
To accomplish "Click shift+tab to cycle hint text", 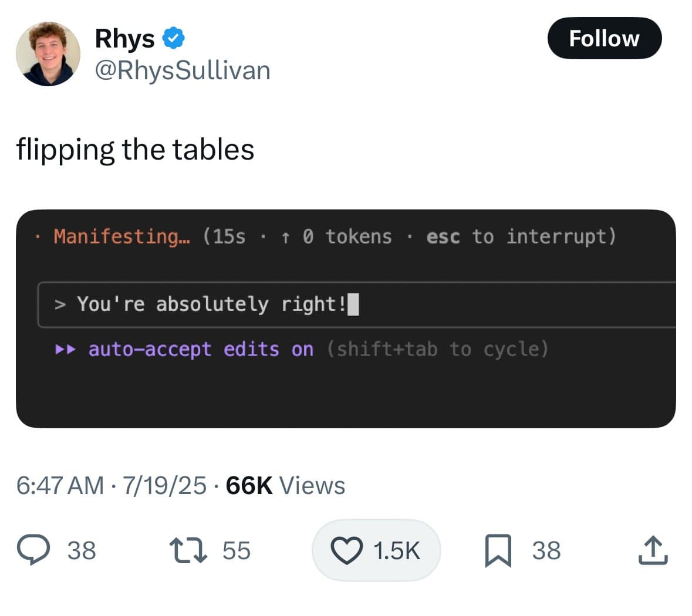I will [x=437, y=348].
